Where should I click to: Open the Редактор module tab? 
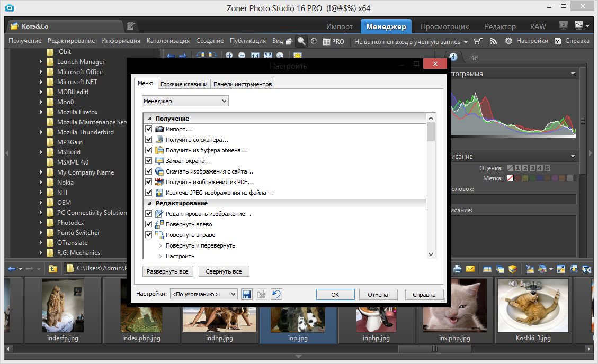tap(500, 26)
